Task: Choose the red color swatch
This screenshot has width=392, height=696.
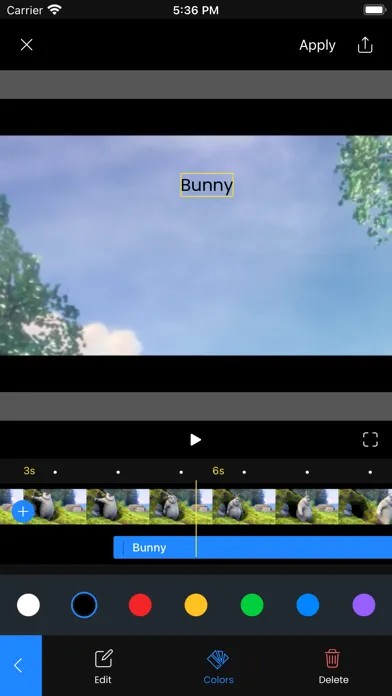Action: click(x=140, y=605)
